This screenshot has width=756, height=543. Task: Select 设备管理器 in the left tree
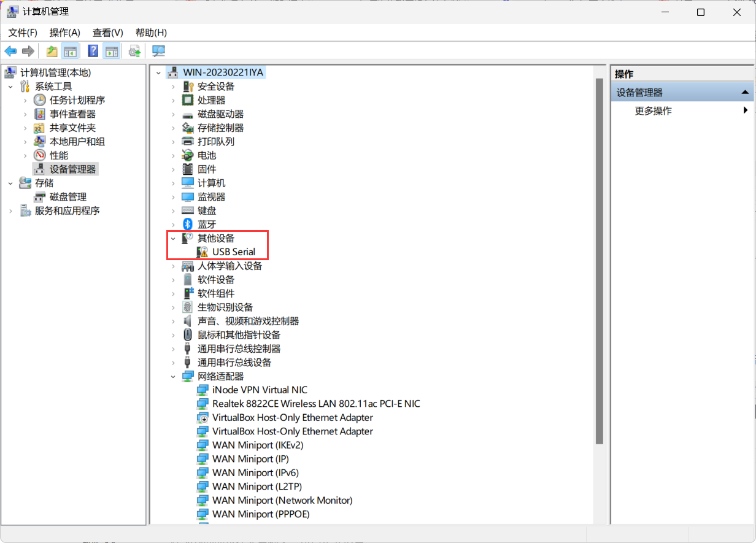coord(73,169)
